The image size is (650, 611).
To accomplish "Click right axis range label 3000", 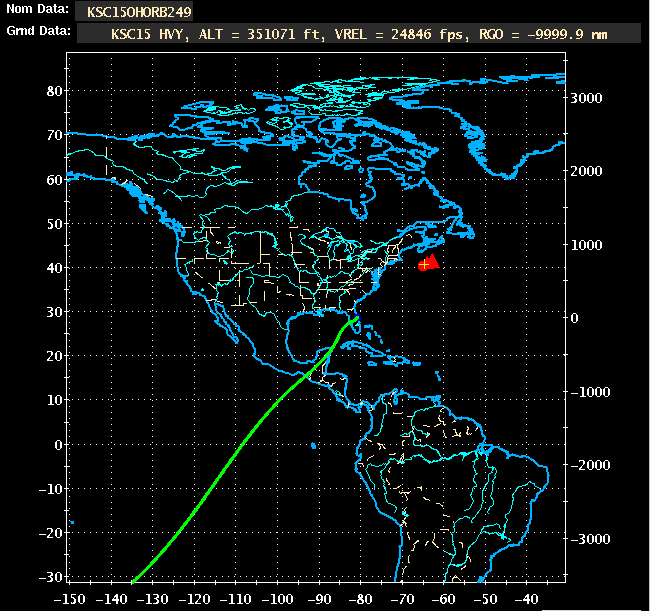I will [x=586, y=98].
